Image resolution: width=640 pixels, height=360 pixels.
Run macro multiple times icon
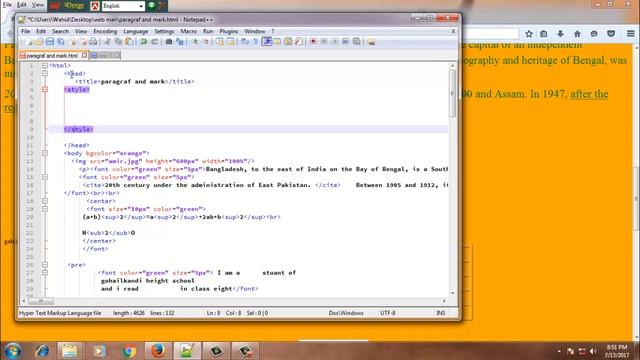345,42
